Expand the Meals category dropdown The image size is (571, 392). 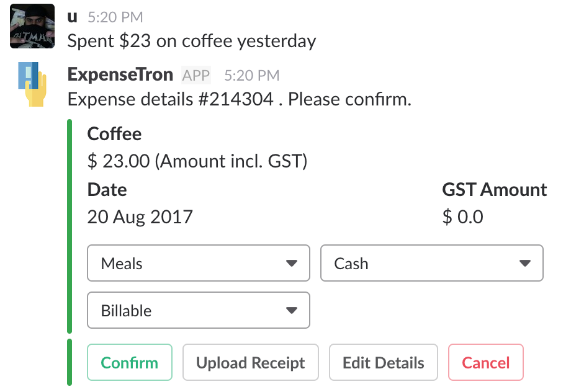(x=198, y=264)
